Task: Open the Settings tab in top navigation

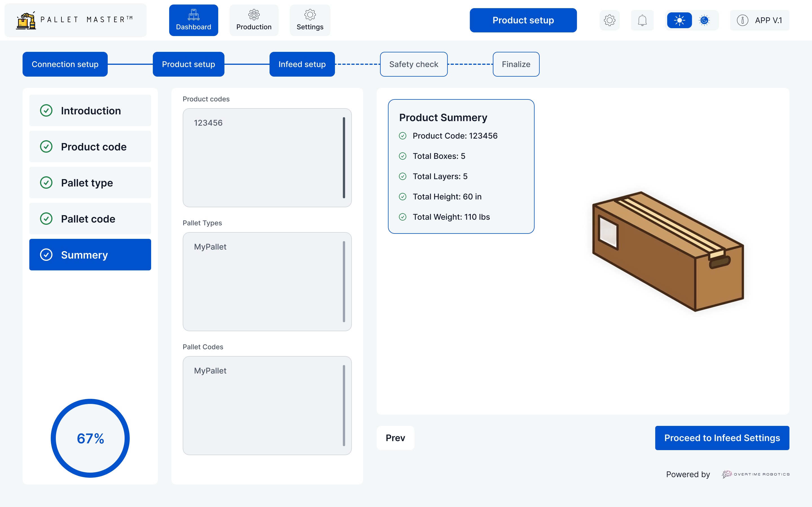Action: click(310, 21)
